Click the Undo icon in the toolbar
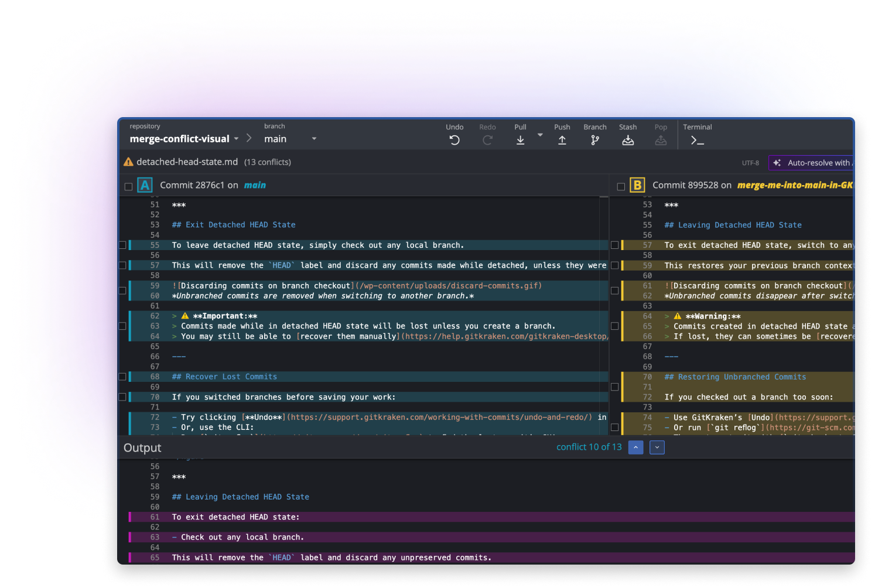 point(454,139)
